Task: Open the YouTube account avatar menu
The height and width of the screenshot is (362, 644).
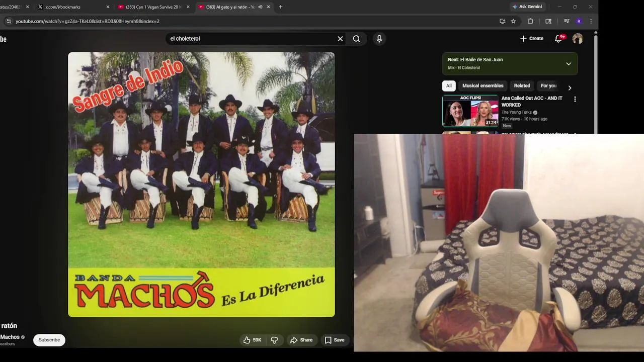Action: (578, 39)
